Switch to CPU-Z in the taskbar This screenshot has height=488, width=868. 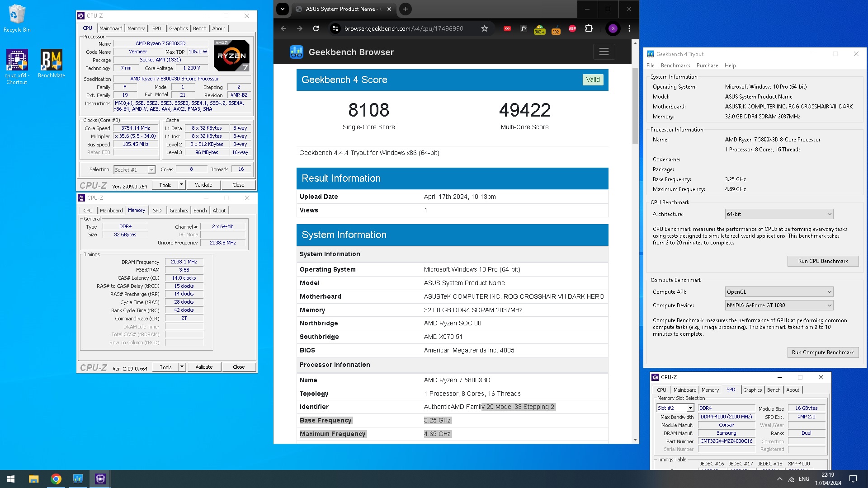pyautogui.click(x=100, y=479)
